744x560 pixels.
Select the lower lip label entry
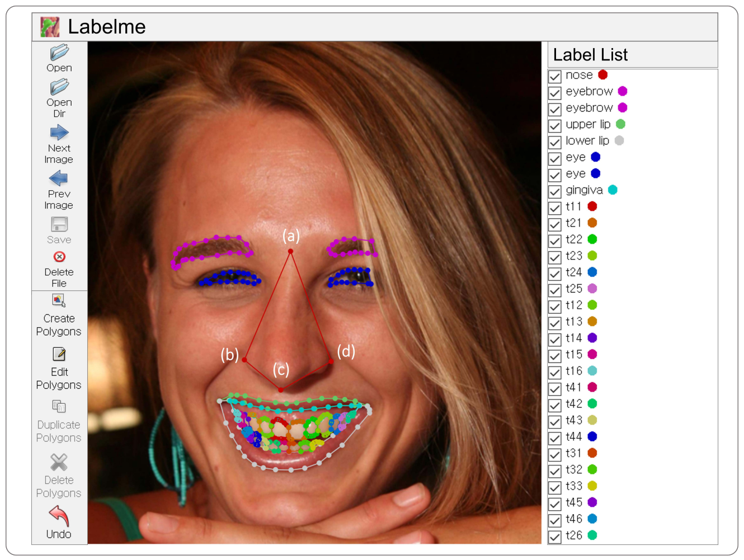[x=587, y=141]
